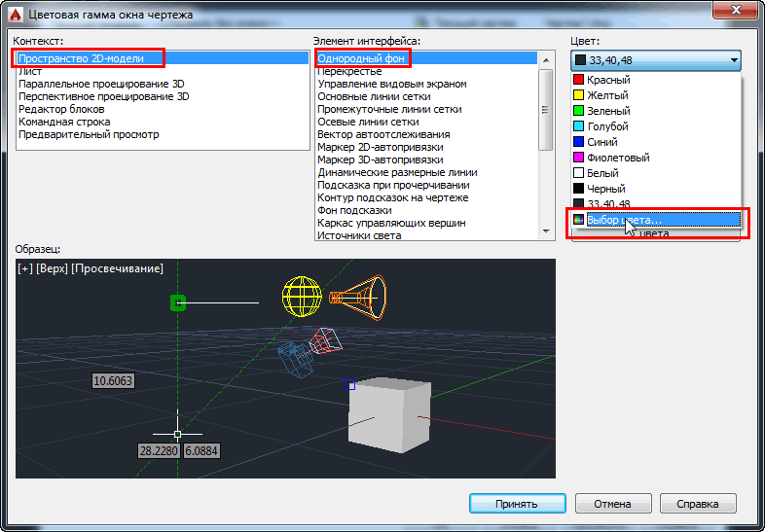Choose 'Зеленый' color option

(656, 111)
